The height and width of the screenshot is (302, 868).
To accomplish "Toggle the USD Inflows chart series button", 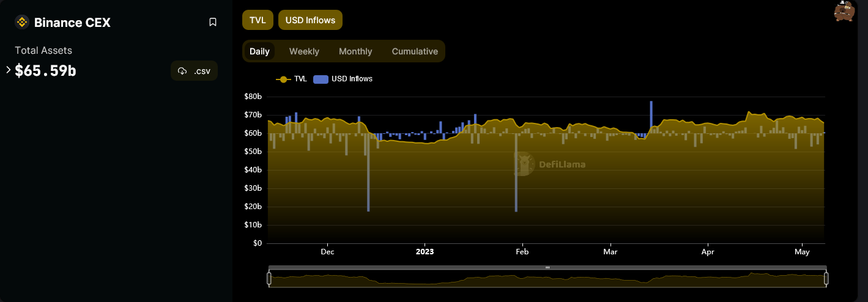I will pyautogui.click(x=310, y=20).
